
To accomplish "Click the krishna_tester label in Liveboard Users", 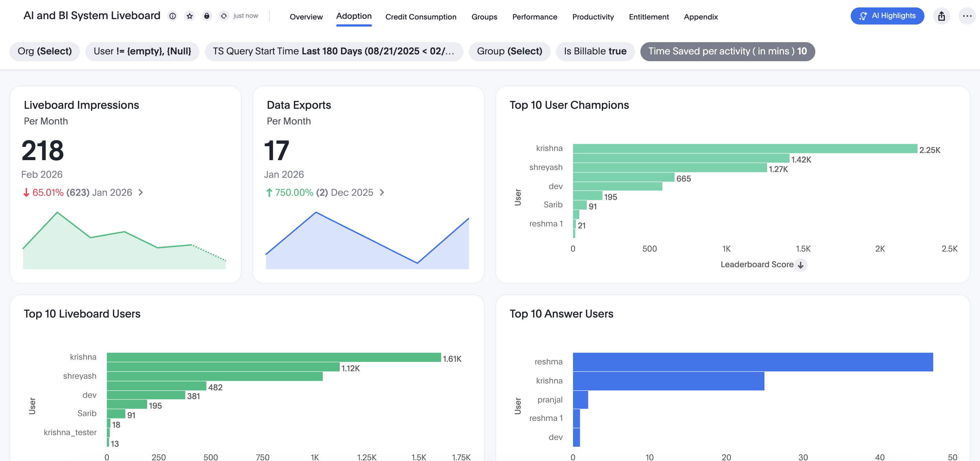I will pos(70,432).
